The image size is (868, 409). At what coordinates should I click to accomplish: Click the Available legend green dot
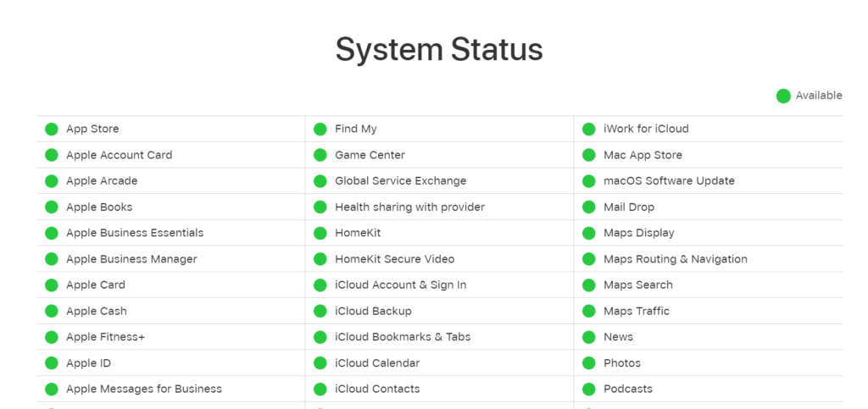[783, 96]
